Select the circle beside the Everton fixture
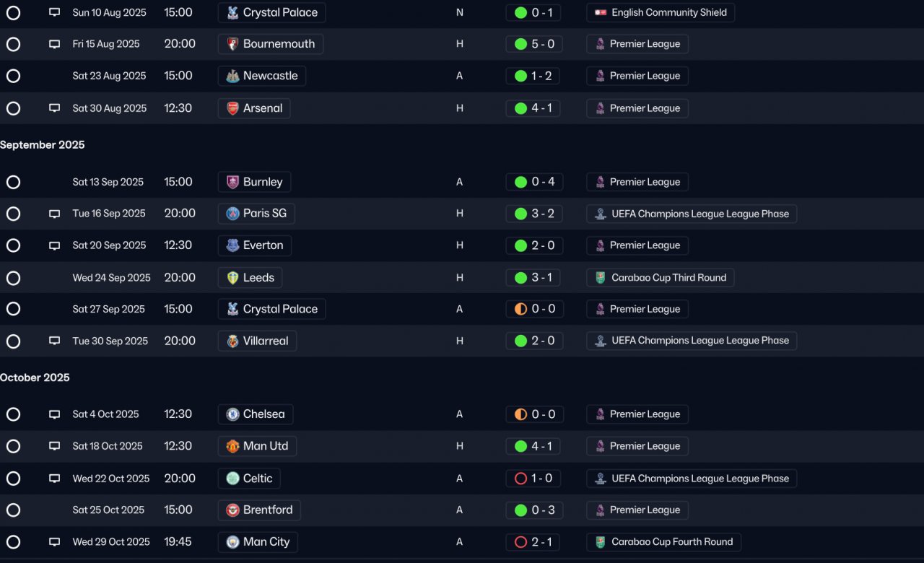924x563 pixels. [13, 245]
